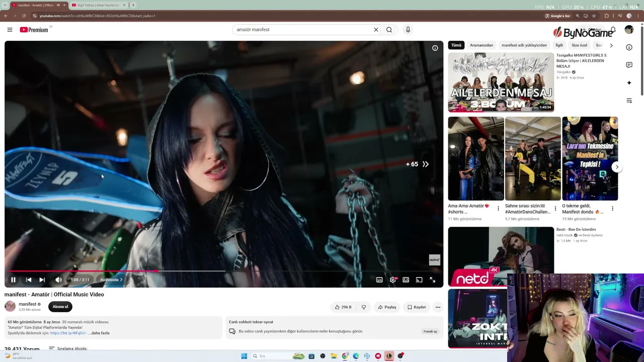Cast video to a device
The height and width of the screenshot is (362, 644).
point(419,280)
